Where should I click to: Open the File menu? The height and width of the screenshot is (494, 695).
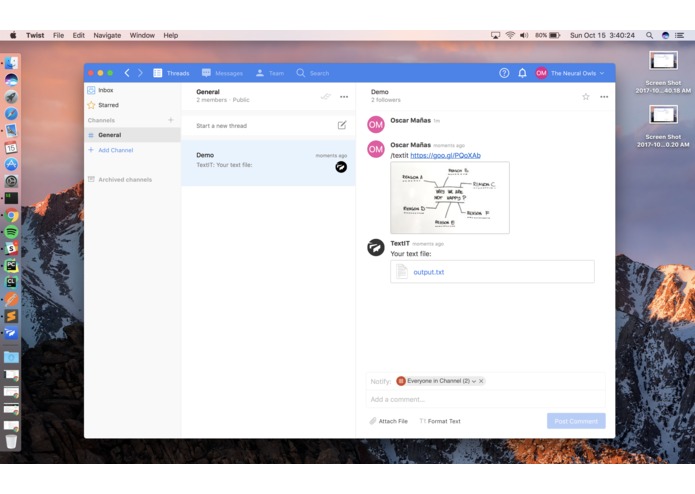pyautogui.click(x=59, y=35)
